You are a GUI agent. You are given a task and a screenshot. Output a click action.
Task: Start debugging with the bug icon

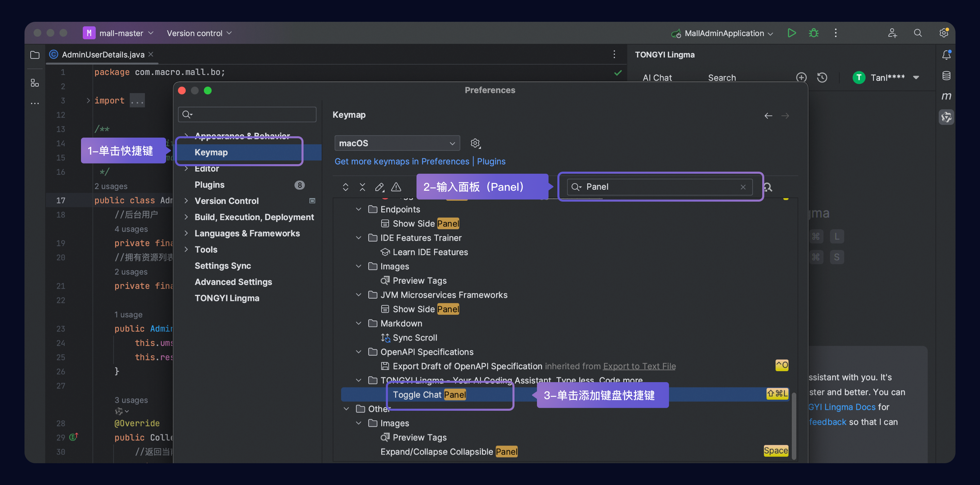tap(813, 33)
